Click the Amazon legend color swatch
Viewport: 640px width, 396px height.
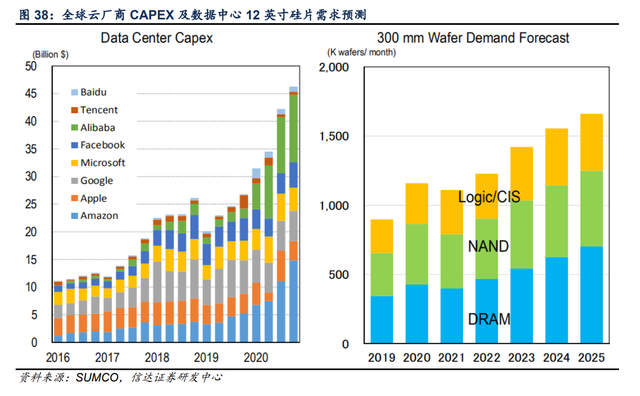coord(74,216)
